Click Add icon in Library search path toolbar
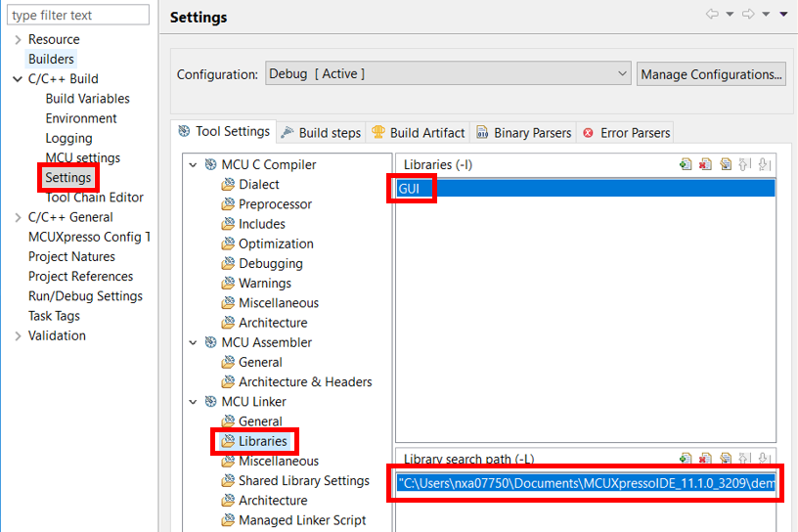798x532 pixels. point(686,459)
